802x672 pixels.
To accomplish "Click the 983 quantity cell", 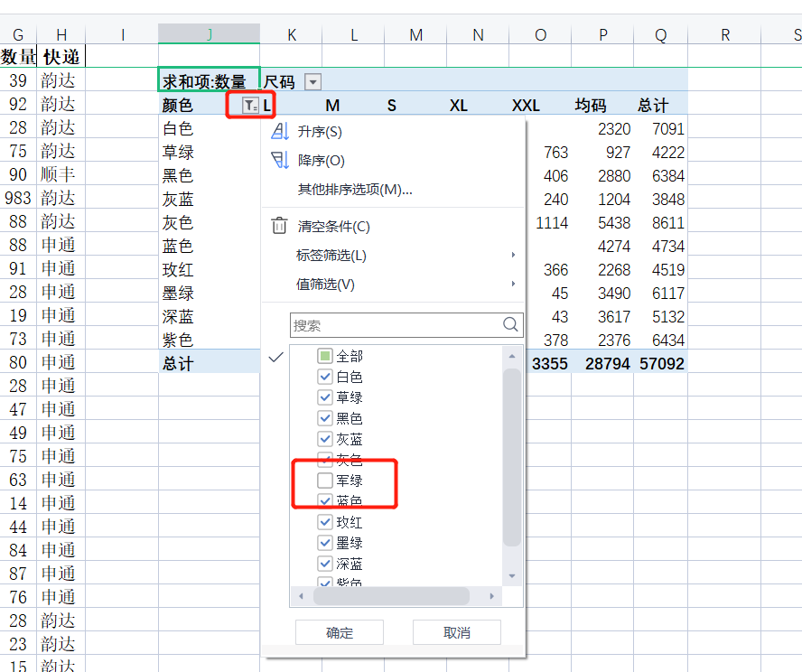I will click(x=18, y=198).
